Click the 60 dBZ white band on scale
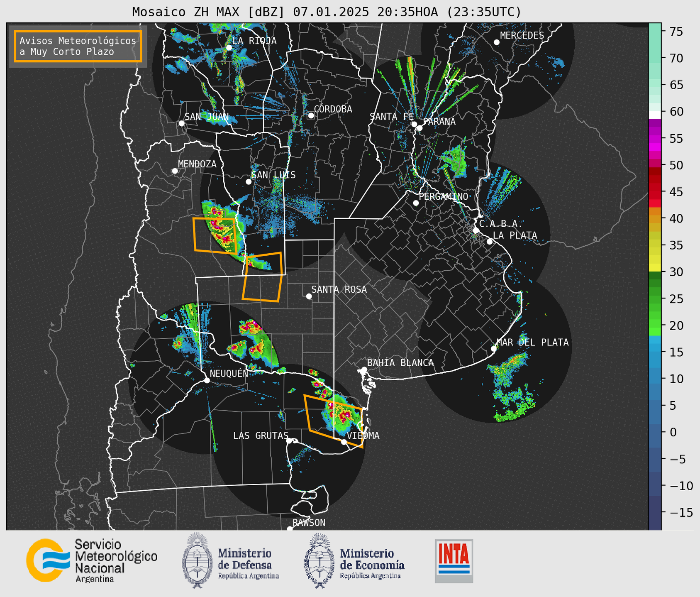Viewport: 700px width, 597px height. [654, 115]
